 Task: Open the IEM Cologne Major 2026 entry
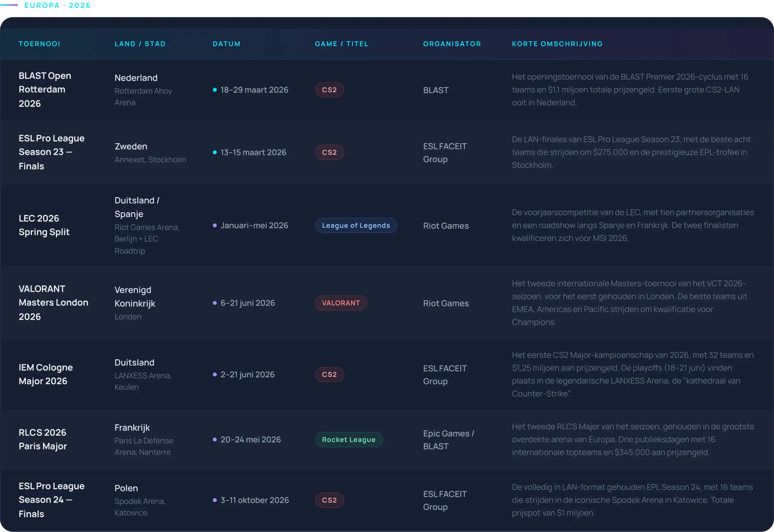pyautogui.click(x=45, y=374)
